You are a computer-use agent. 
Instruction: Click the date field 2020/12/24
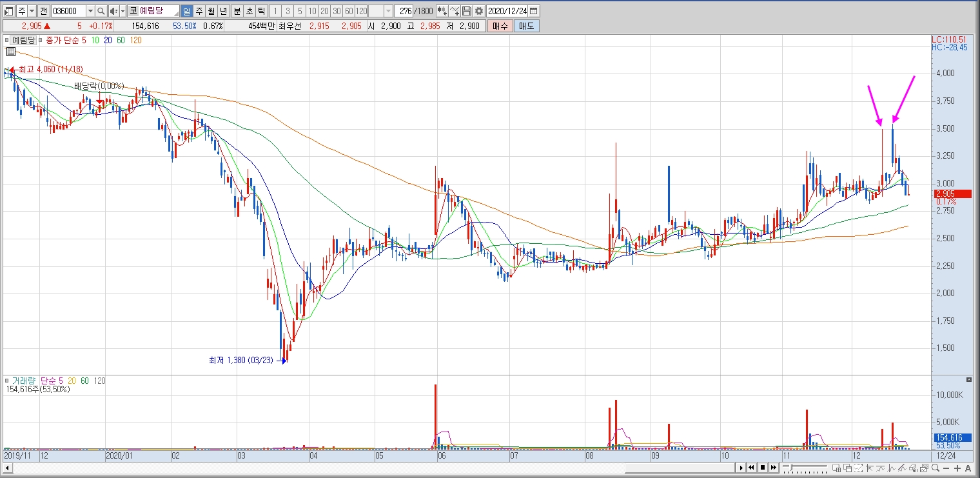pos(507,11)
